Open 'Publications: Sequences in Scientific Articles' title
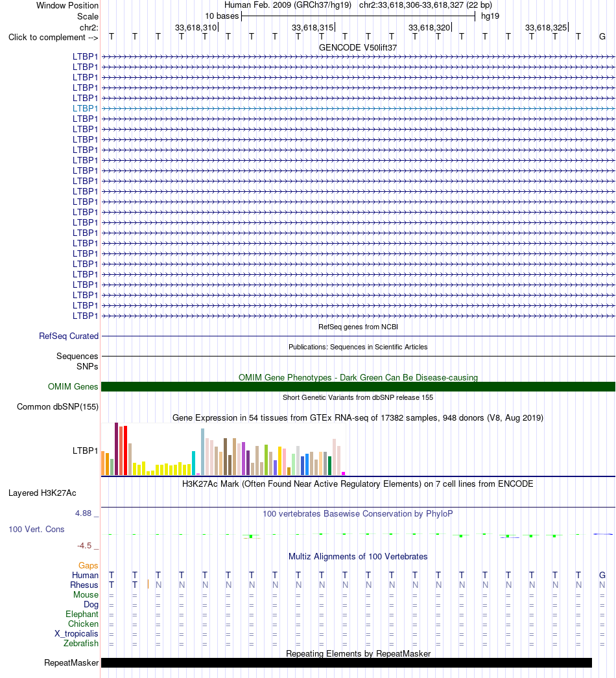Image resolution: width=616 pixels, height=678 pixels. click(358, 347)
